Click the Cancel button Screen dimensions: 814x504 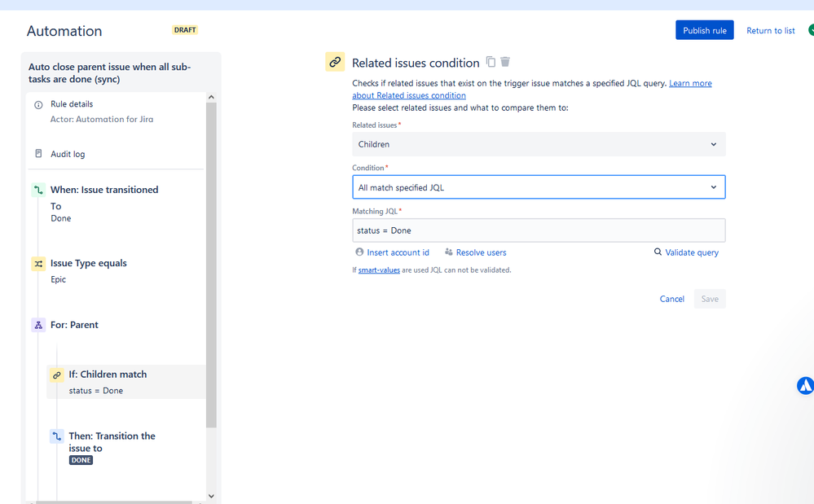pos(671,299)
